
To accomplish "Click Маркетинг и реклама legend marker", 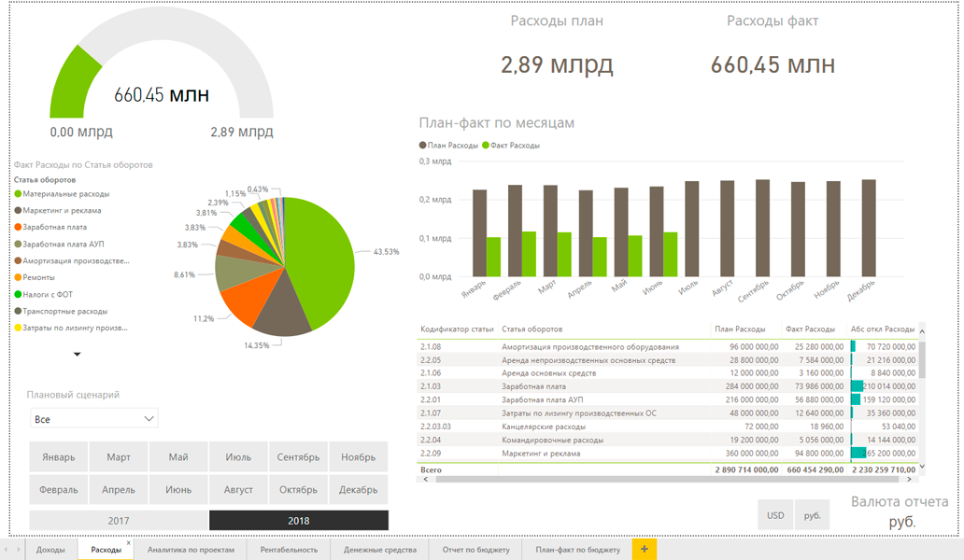I will pos(18,211).
